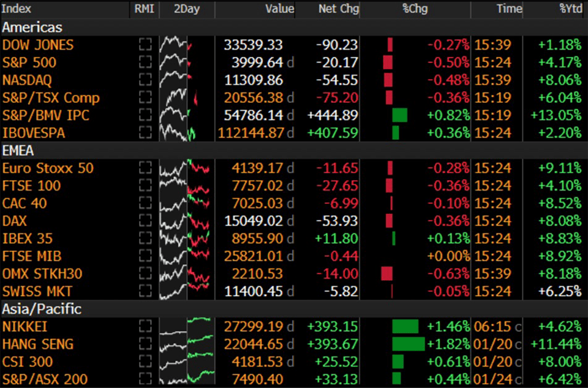Viewport: 588px width, 388px height.
Task: Select percent change -0.10% for CAC 40
Action: pyautogui.click(x=448, y=204)
